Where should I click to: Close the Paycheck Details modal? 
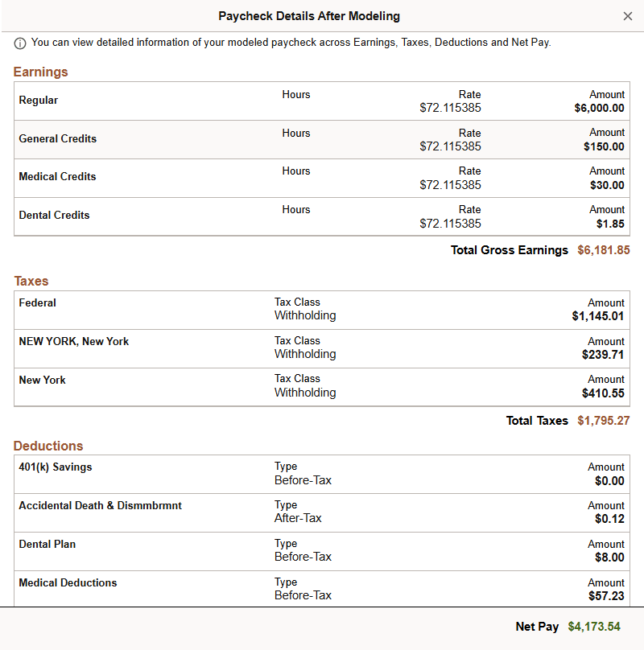pyautogui.click(x=628, y=15)
